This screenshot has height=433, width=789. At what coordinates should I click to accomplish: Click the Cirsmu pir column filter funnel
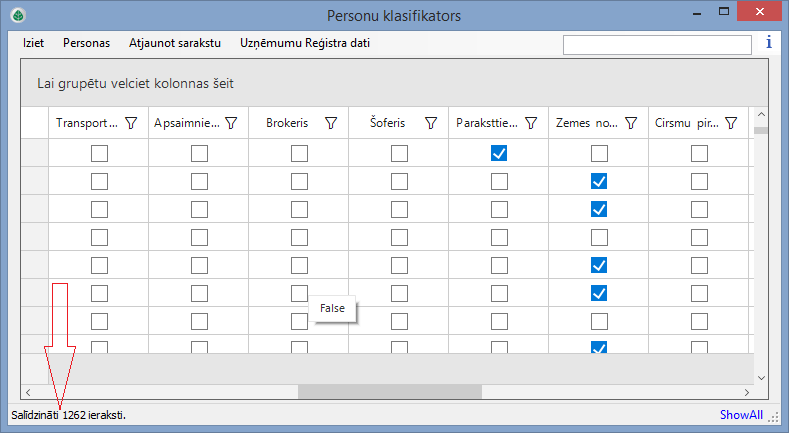coord(731,123)
